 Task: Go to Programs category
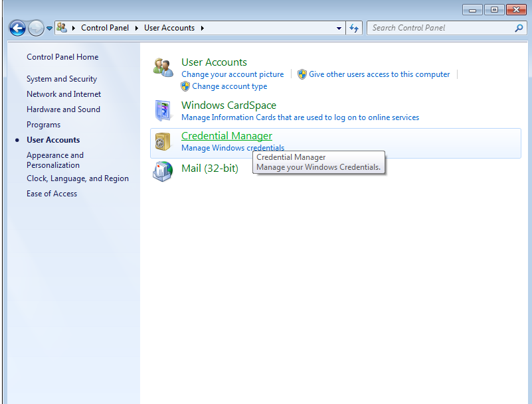[x=43, y=125]
